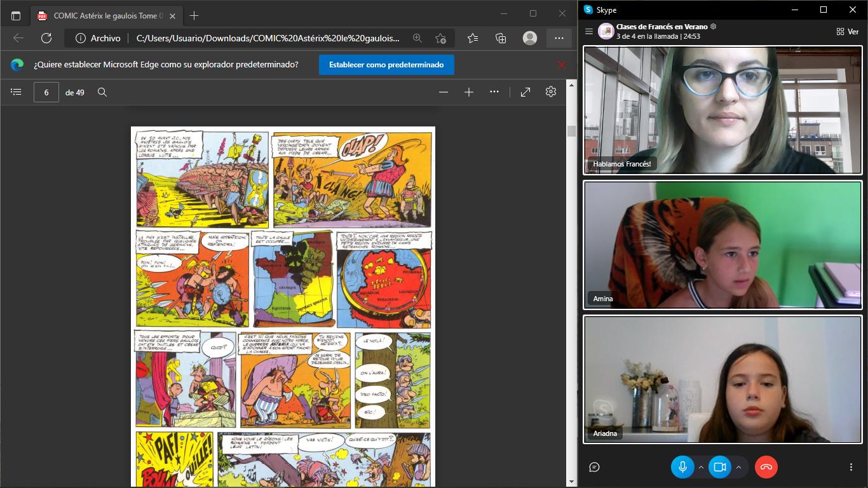Open Edge favorites list icon
Screen dimensions: 868x488
click(473, 38)
